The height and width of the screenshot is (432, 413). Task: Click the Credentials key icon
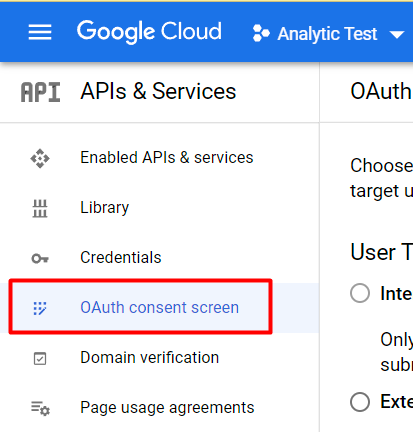pyautogui.click(x=40, y=258)
